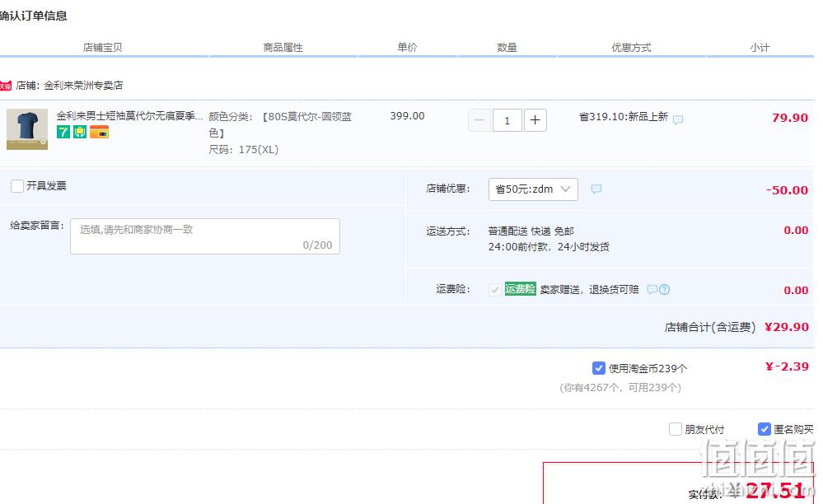Click the Tmall shop logo icon
Viewport: 823px width, 504px height.
point(6,86)
